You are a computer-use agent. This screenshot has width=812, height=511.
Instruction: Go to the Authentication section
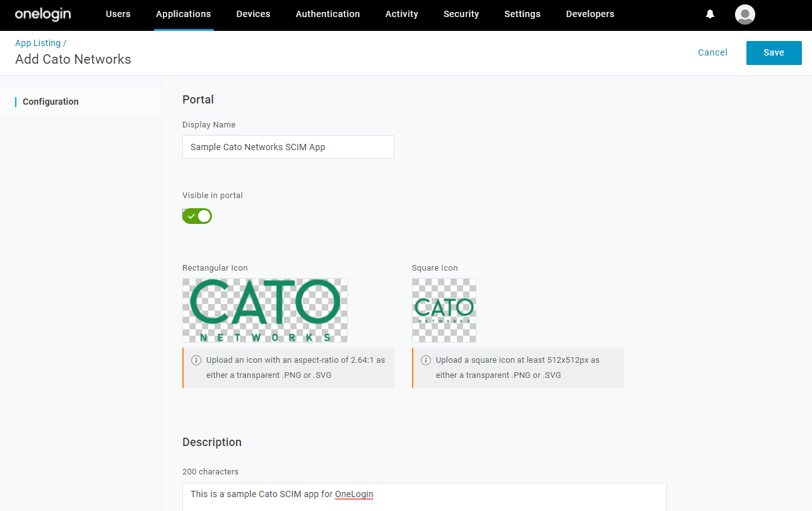(x=327, y=14)
